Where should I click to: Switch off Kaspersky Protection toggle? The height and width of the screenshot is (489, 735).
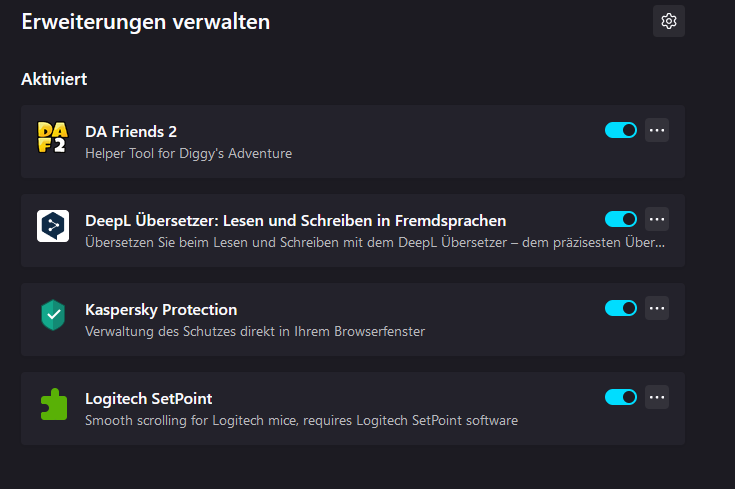pos(621,308)
